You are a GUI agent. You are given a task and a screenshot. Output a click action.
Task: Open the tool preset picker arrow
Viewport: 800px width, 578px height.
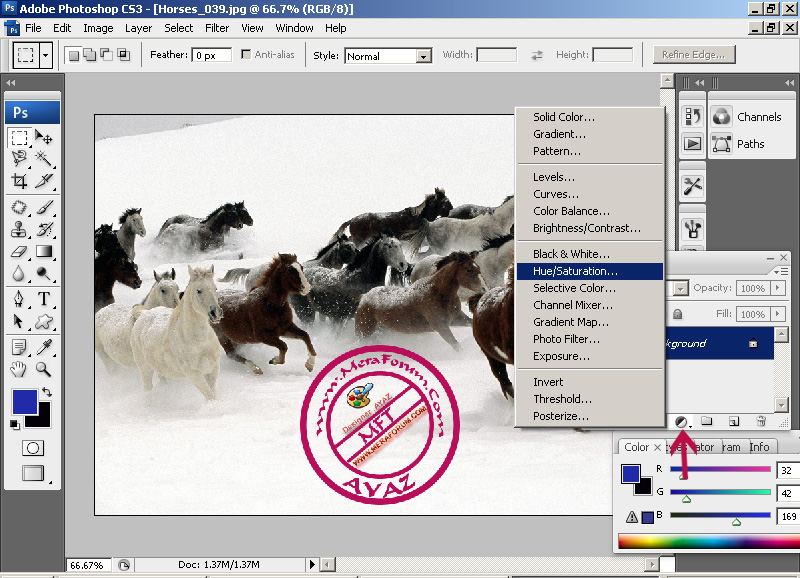coord(46,55)
